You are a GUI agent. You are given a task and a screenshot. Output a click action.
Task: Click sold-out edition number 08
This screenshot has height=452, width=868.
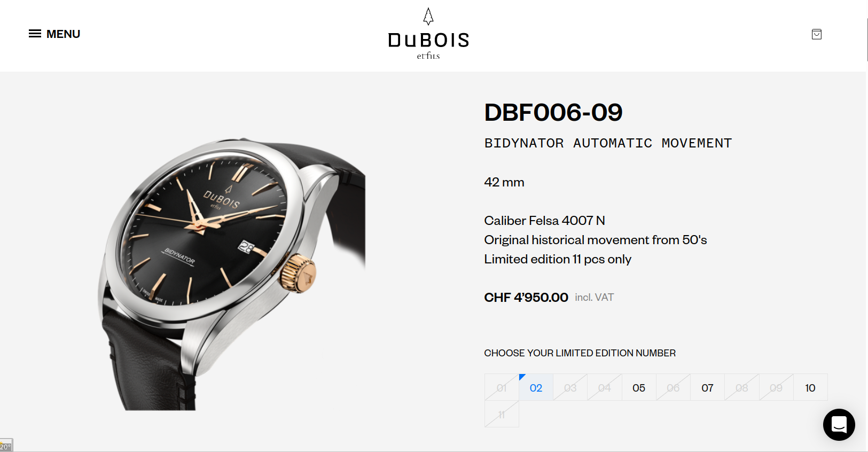pyautogui.click(x=741, y=387)
